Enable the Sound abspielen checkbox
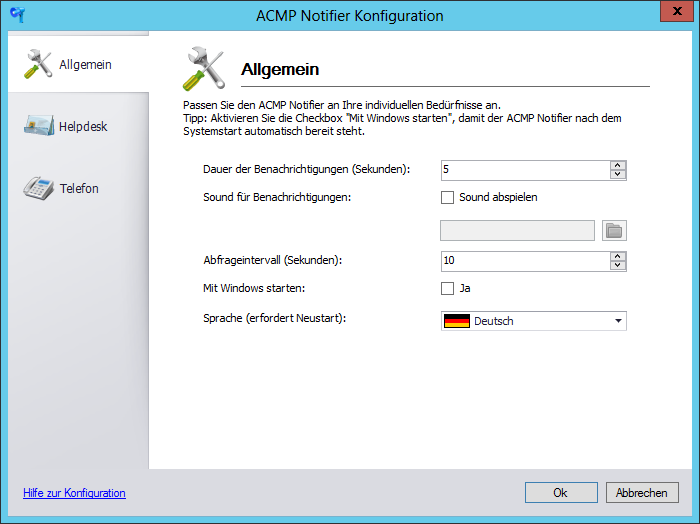Image resolution: width=700 pixels, height=524 pixels. 447,197
